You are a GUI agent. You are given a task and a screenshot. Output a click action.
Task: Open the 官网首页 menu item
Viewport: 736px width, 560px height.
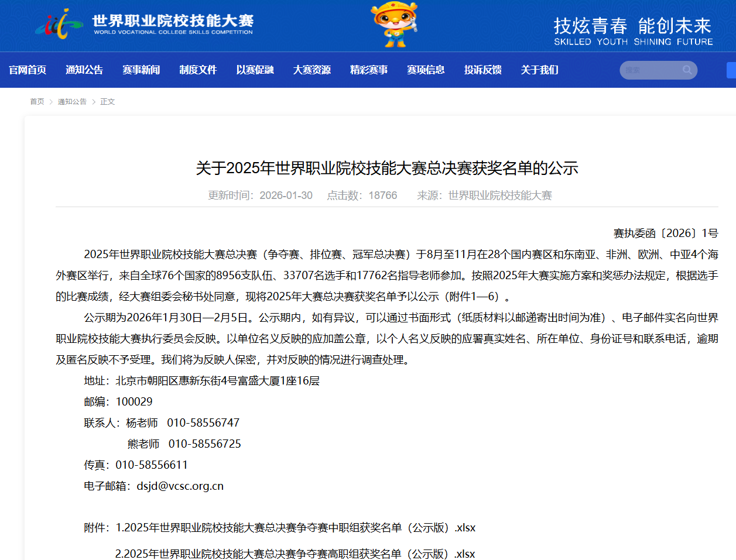pyautogui.click(x=27, y=70)
